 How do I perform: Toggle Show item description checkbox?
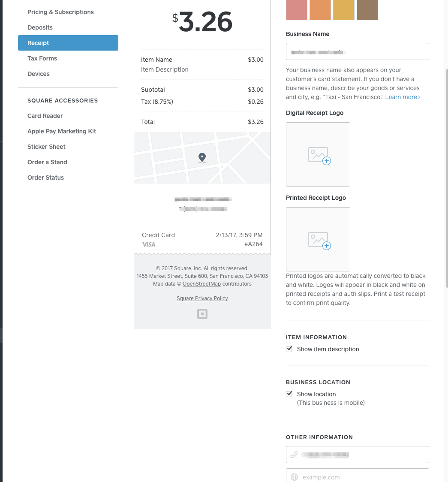coord(289,349)
